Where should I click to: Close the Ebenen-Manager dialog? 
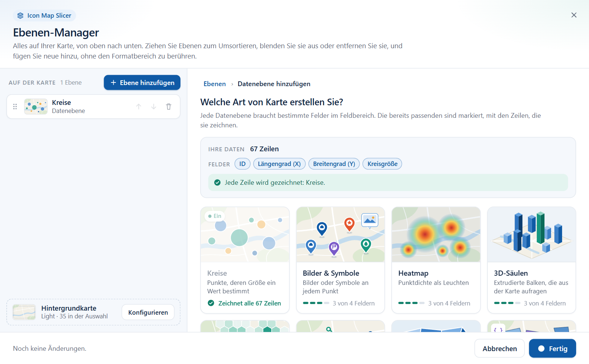pos(574,15)
